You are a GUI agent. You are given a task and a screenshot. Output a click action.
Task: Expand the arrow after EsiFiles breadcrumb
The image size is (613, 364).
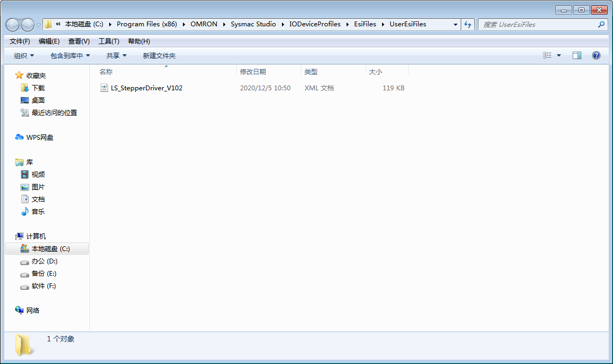pyautogui.click(x=383, y=24)
